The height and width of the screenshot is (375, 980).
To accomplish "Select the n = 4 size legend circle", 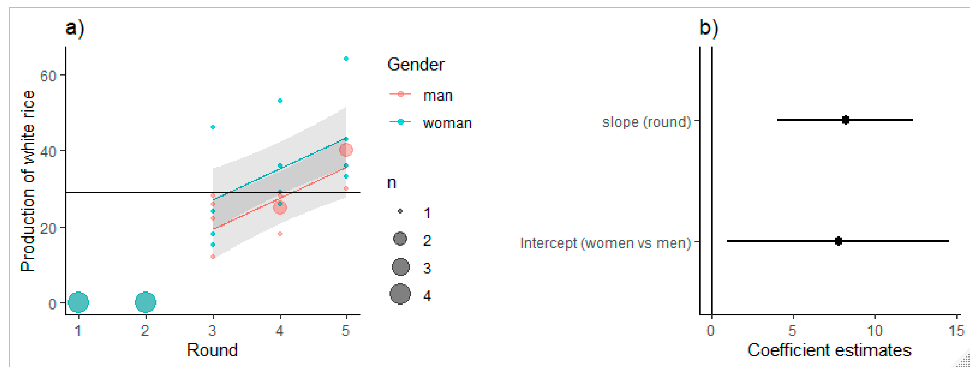I will click(x=400, y=294).
